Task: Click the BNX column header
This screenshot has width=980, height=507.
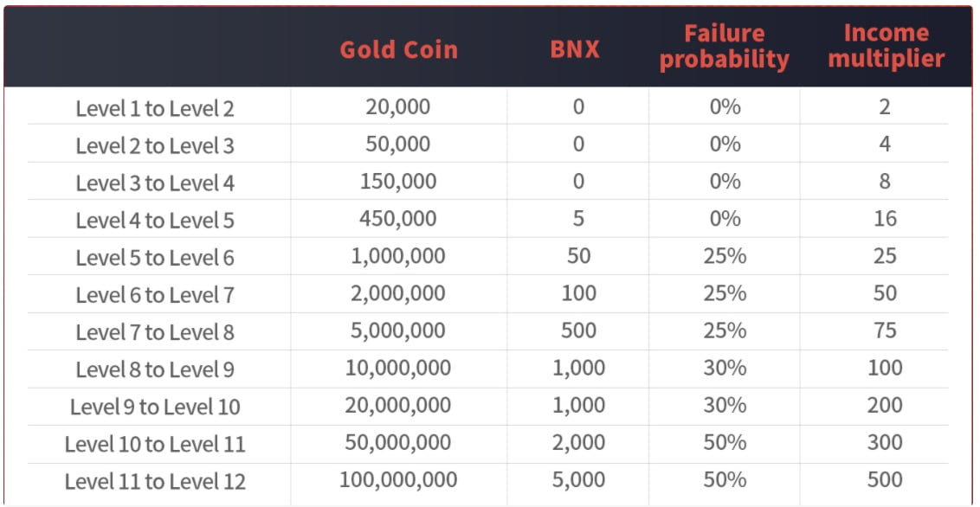Action: [575, 50]
